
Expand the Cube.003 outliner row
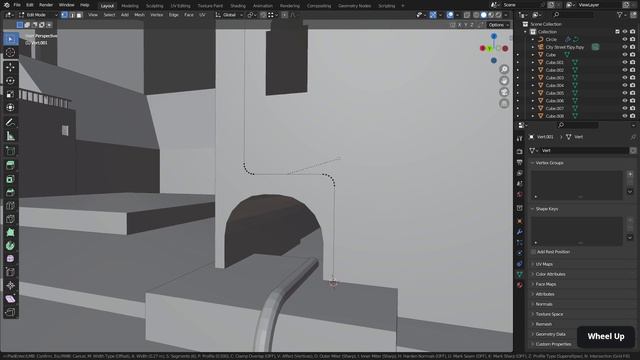point(533,78)
